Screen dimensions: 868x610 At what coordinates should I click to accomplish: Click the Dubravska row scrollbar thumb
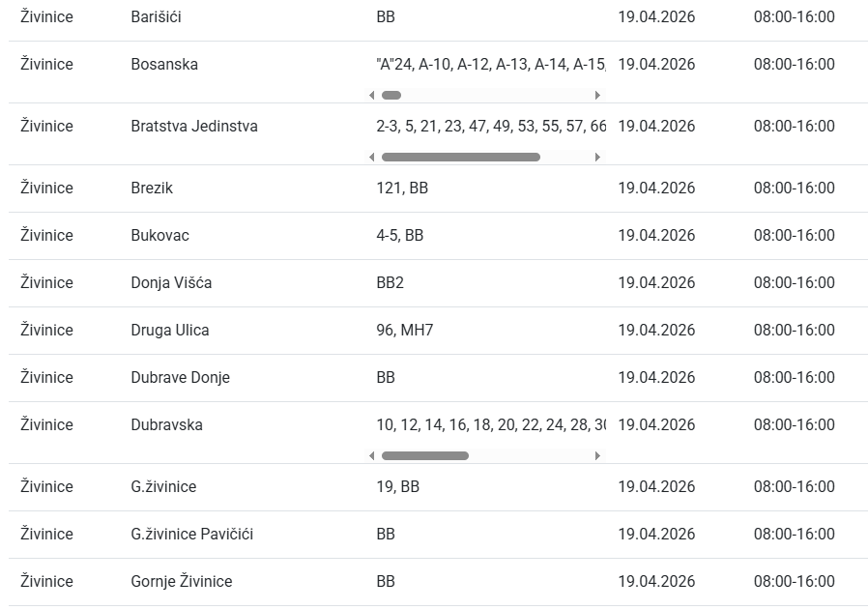click(424, 456)
